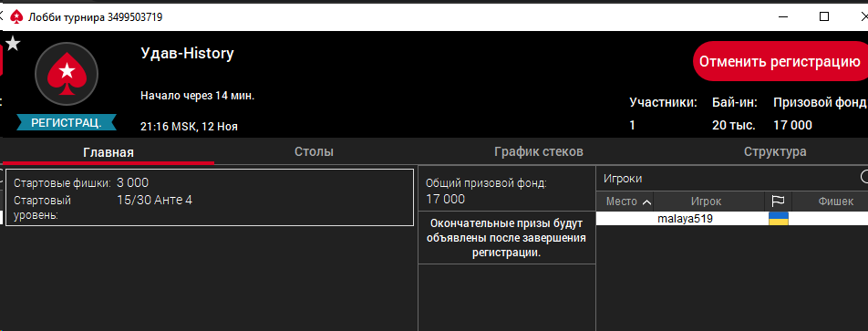The height and width of the screenshot is (331, 868).
Task: Open the Столы tab
Action: (x=314, y=151)
